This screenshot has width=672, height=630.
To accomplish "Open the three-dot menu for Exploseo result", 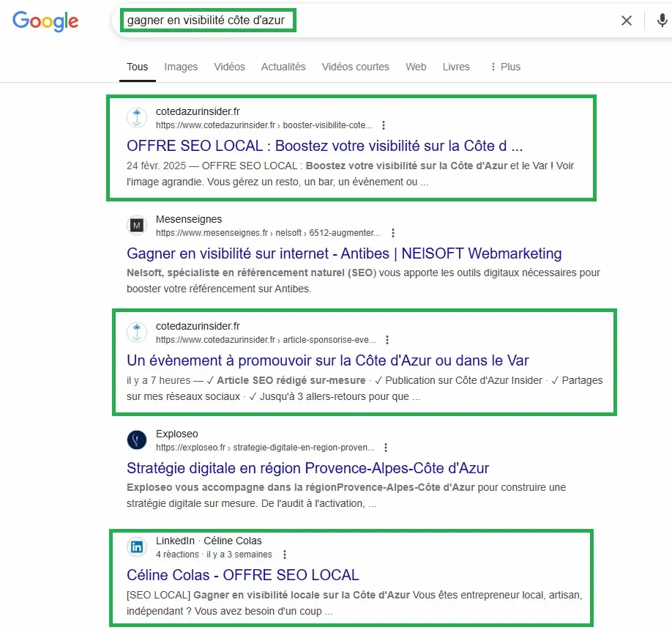I will point(386,448).
